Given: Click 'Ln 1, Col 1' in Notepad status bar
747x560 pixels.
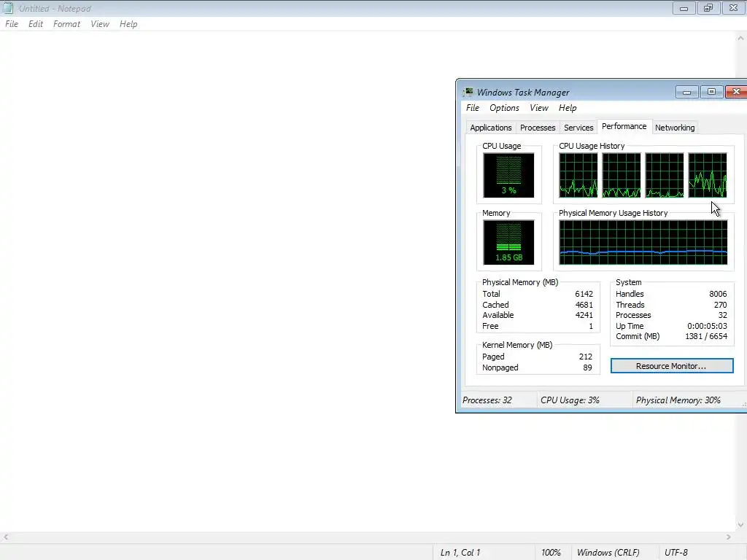Looking at the screenshot, I should pos(460,553).
